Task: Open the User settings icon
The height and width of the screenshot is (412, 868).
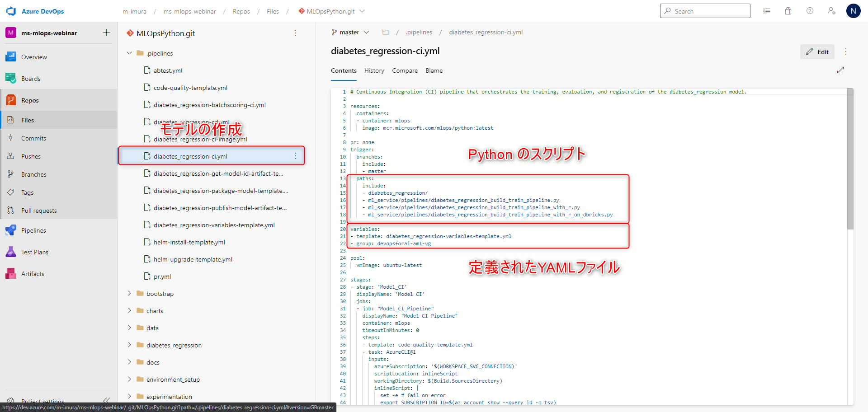Action: (831, 11)
